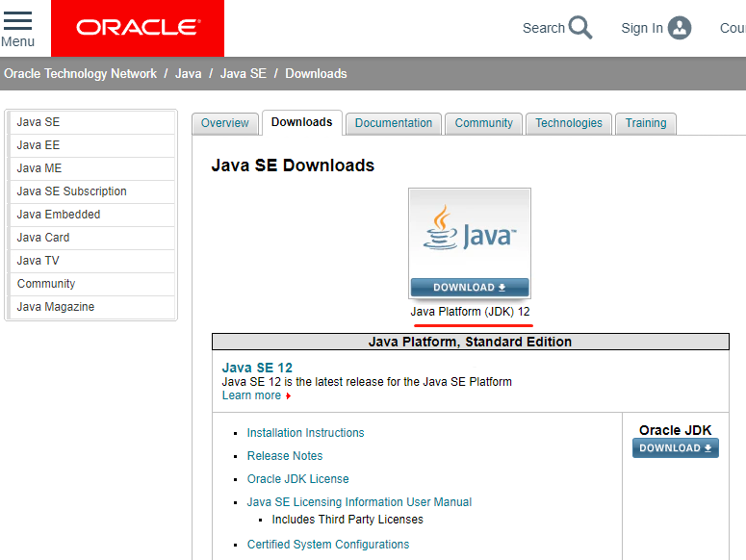Click the red arrow beside Learn more
Viewport: 746px width, 560px height.
[x=289, y=396]
